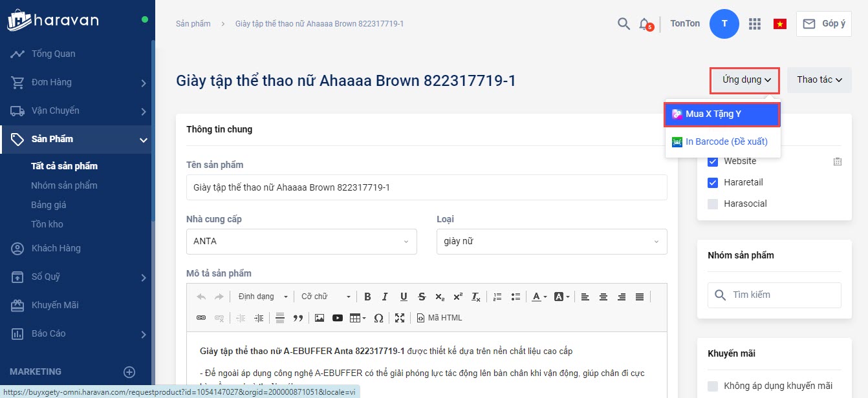Screen dimensions: 868x398
Task: Open the Định dạng format dropdown
Action: (x=263, y=297)
